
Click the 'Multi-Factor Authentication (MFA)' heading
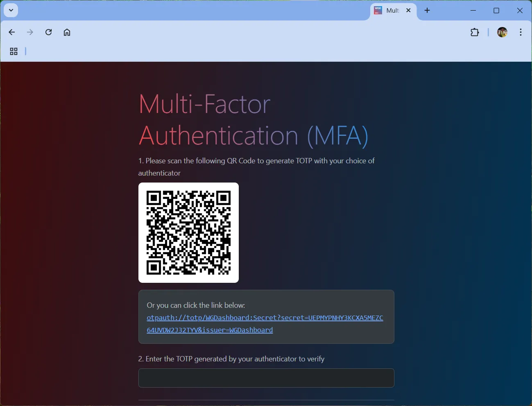pos(254,120)
